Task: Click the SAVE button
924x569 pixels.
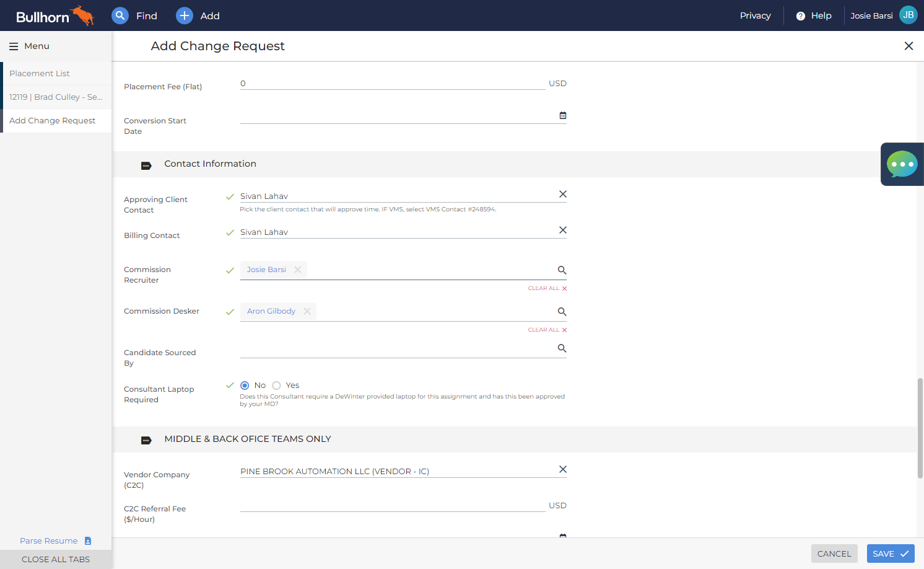Action: pos(891,554)
